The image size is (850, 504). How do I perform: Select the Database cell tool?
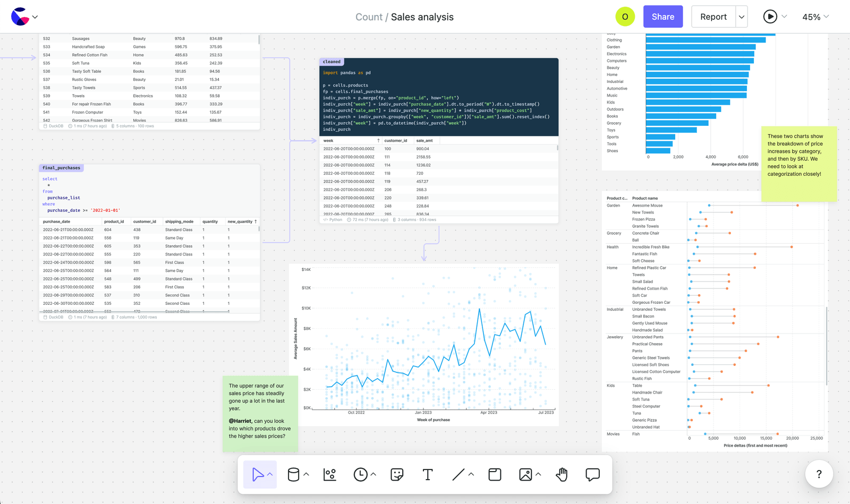(x=296, y=474)
